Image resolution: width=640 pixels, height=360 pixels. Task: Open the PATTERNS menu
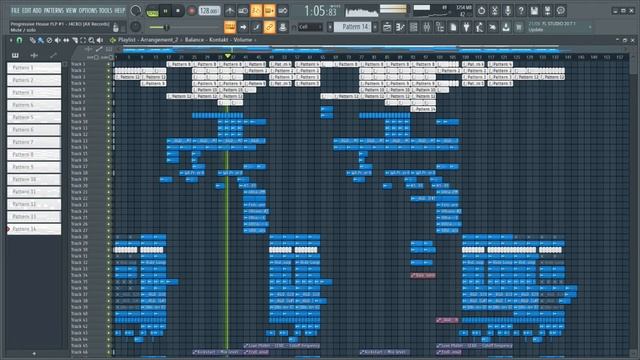coord(53,10)
